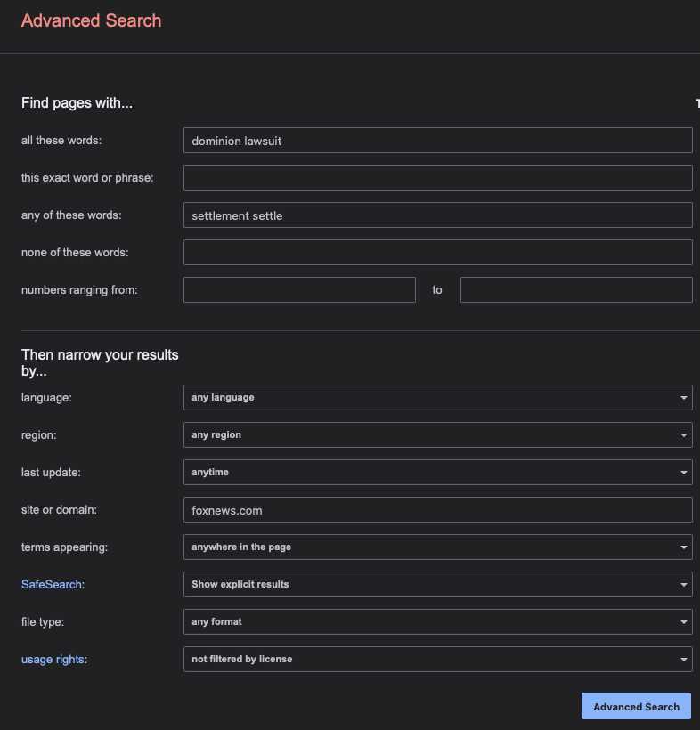Image resolution: width=700 pixels, height=730 pixels.
Task: Click the 'language:' label
Action: (x=46, y=398)
